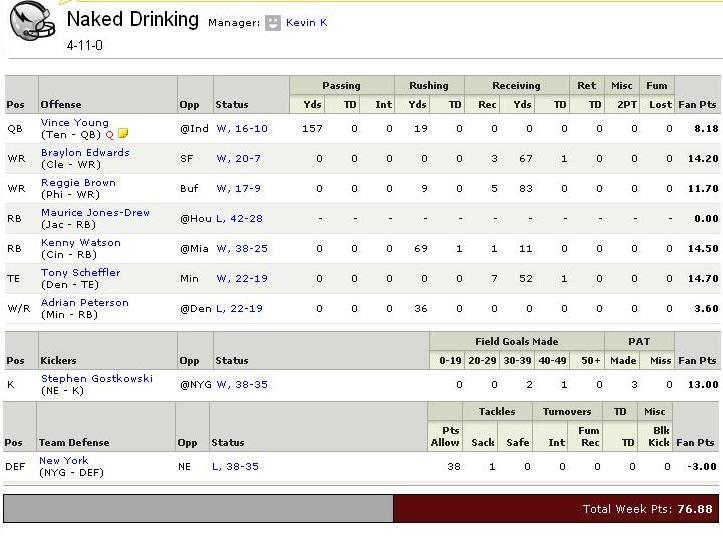Click the red Q status next to Vince Young
Image resolution: width=723 pixels, height=539 pixels.
point(109,135)
